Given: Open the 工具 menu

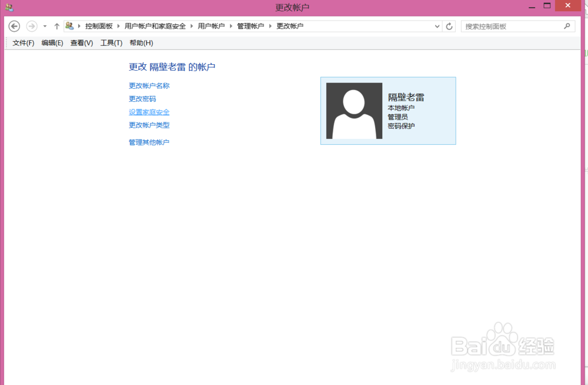Looking at the screenshot, I should pos(111,42).
